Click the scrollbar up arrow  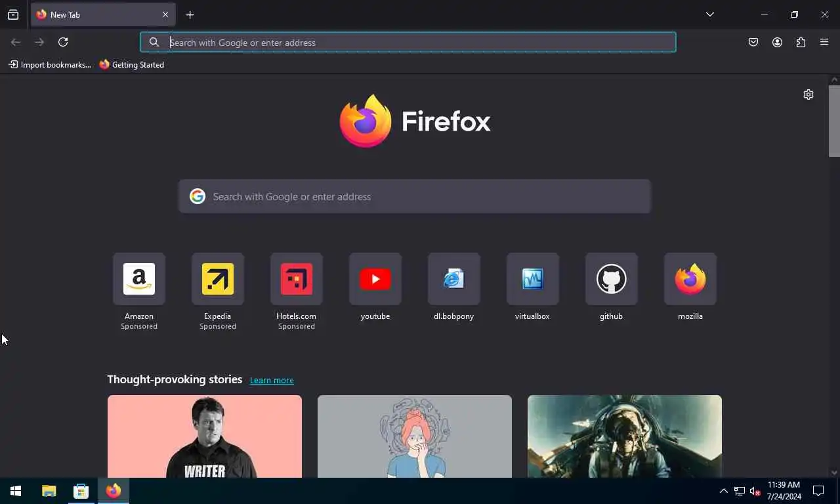tap(834, 79)
